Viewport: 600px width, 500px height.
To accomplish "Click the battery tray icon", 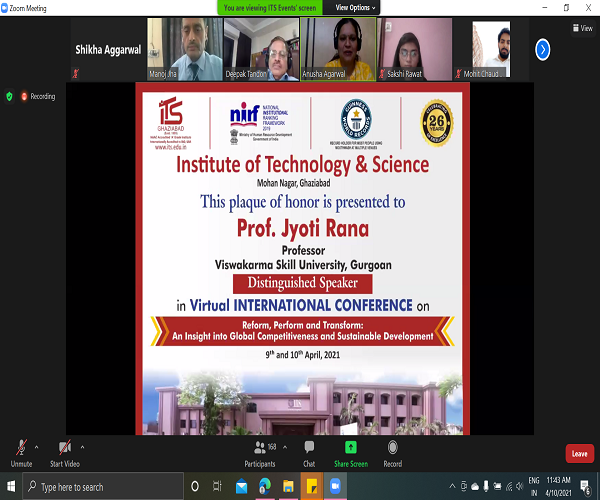I will [x=497, y=486].
